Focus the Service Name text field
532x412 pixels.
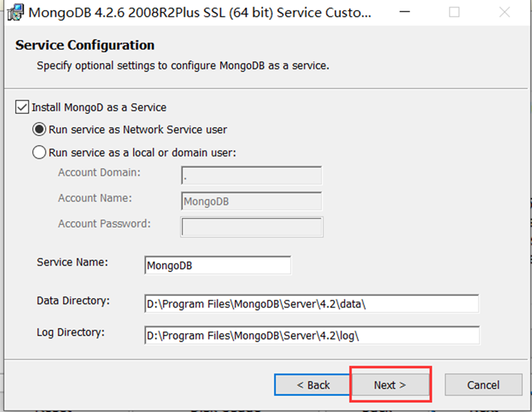click(218, 265)
